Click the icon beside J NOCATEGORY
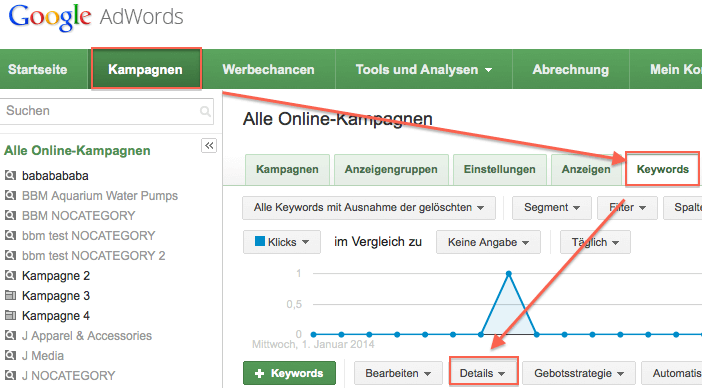Screen dimensions: 702x388 (x=10, y=375)
